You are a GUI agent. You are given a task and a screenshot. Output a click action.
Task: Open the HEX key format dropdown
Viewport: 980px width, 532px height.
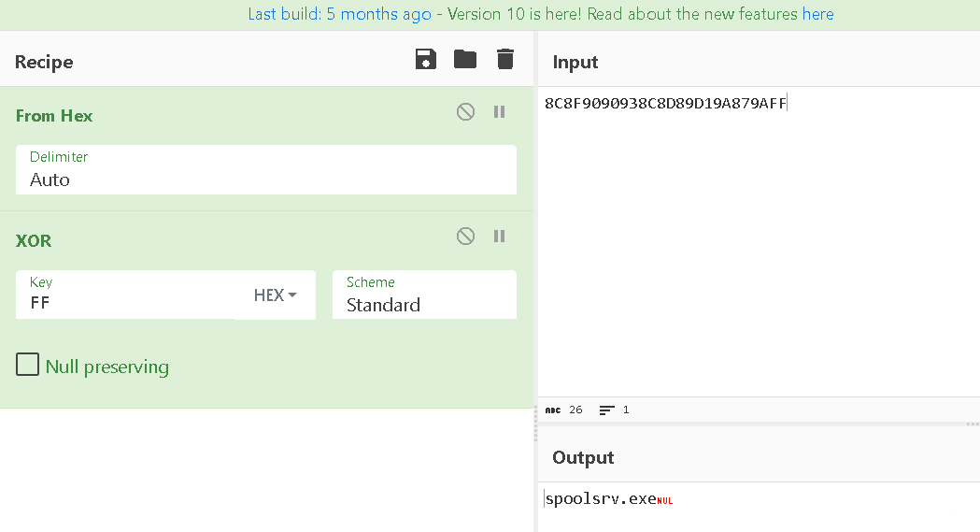pyautogui.click(x=275, y=295)
